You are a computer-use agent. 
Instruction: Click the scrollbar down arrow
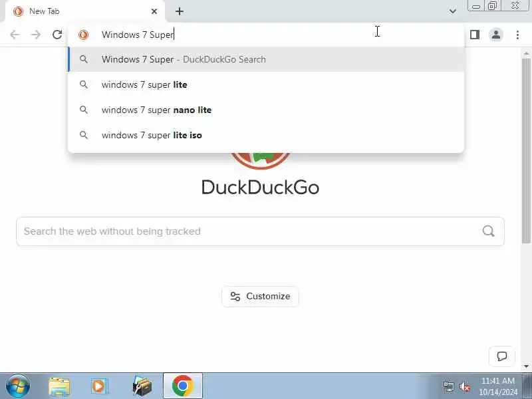526,366
